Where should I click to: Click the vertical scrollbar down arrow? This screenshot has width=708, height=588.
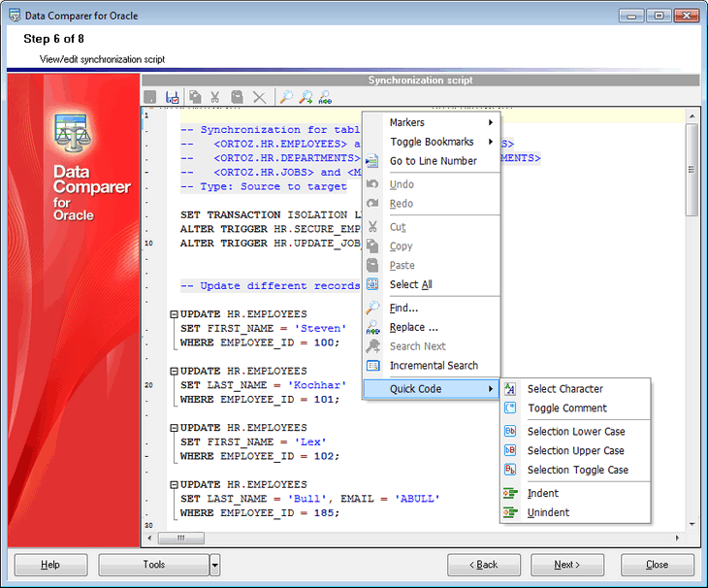(x=692, y=524)
